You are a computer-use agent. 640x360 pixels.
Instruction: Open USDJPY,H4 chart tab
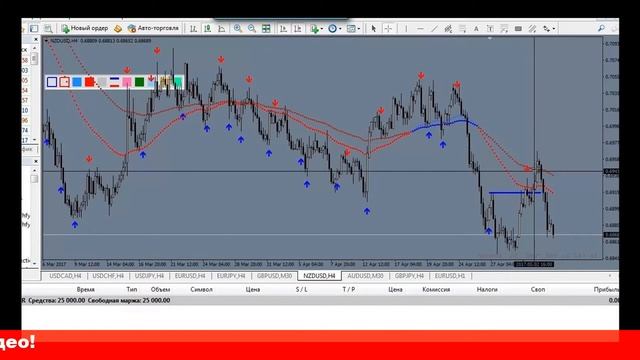(x=149, y=276)
